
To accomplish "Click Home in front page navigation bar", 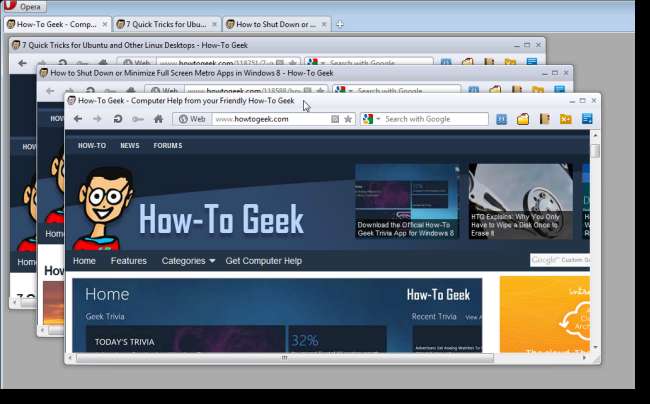I will (84, 261).
